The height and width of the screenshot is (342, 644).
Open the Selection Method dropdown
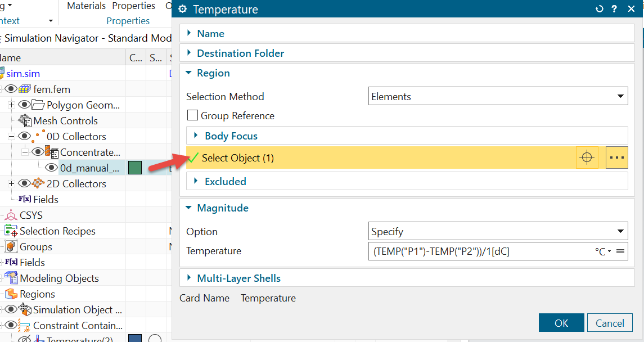pyautogui.click(x=498, y=97)
